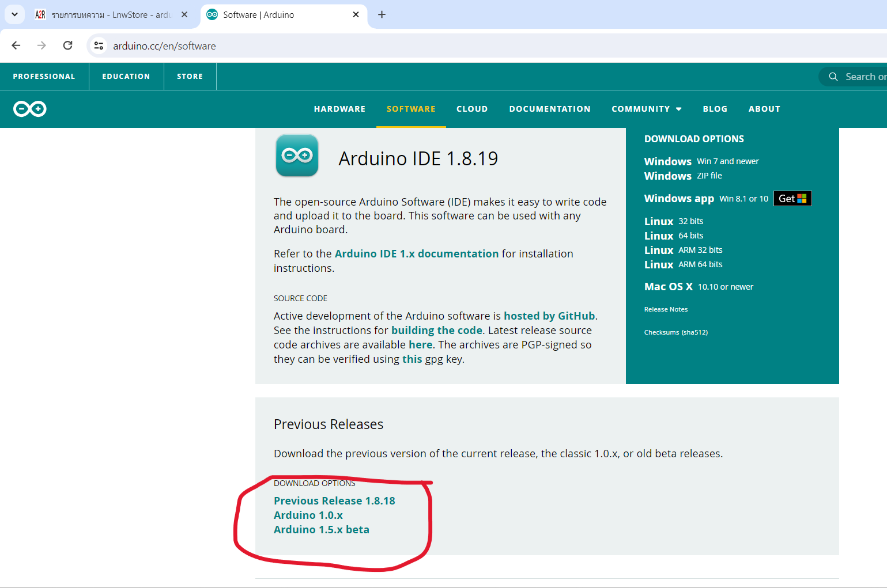This screenshot has height=588, width=887.
Task: Click the browser forward arrow
Action: click(x=41, y=45)
